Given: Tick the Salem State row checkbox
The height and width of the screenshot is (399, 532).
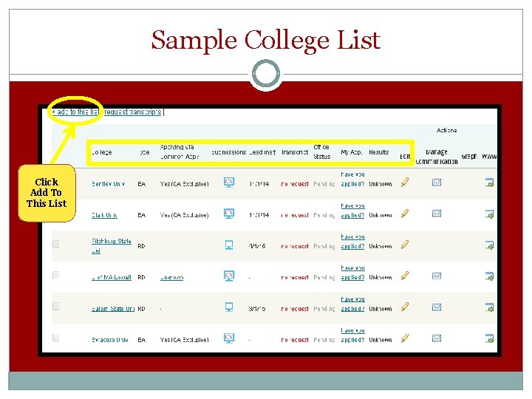Looking at the screenshot, I should click(x=56, y=307).
